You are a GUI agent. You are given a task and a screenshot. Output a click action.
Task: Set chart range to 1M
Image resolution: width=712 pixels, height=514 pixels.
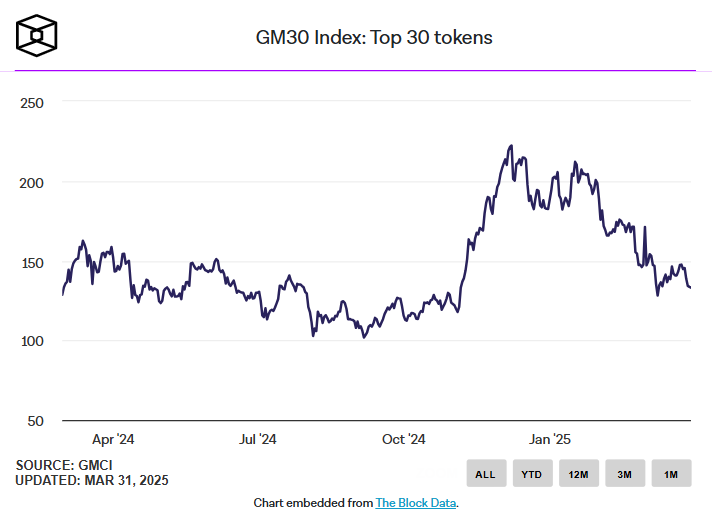[x=670, y=473]
